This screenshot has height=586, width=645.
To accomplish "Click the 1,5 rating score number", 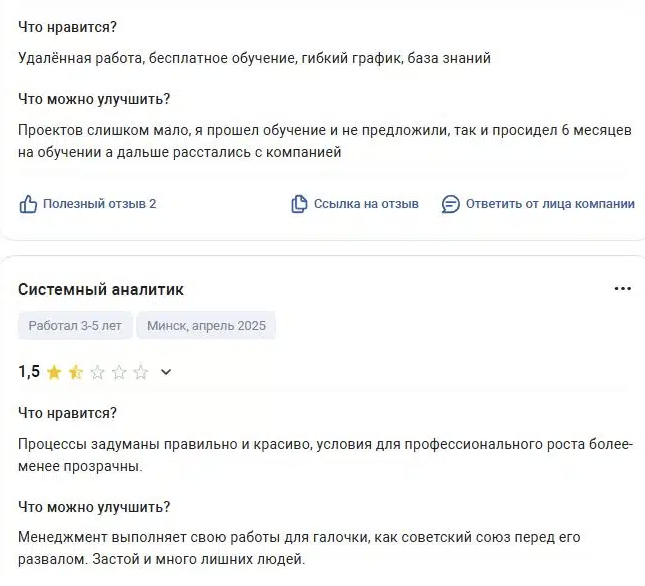I will coord(29,372).
